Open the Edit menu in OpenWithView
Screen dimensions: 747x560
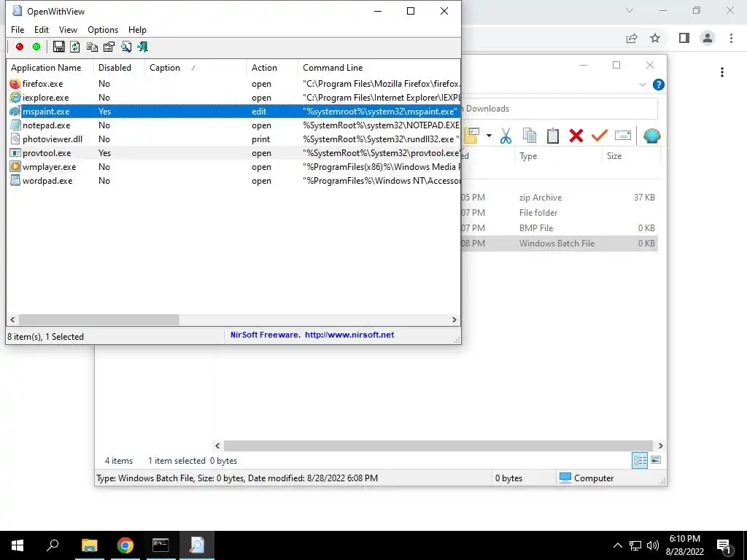coord(42,29)
